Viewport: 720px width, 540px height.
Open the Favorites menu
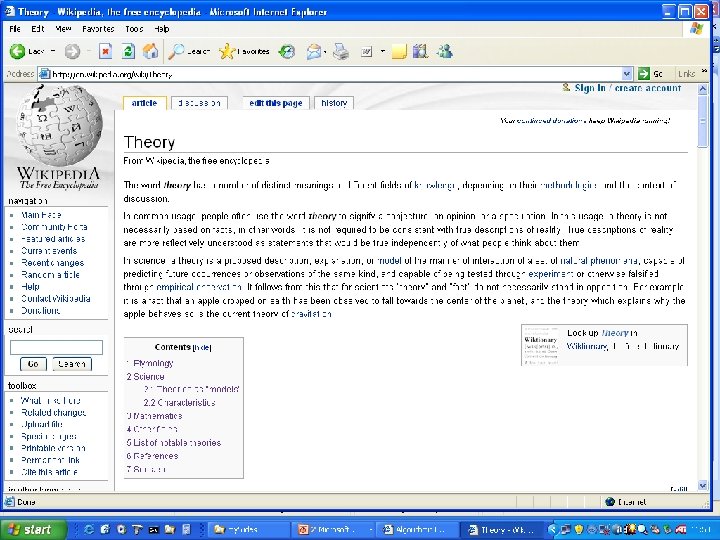coord(98,29)
